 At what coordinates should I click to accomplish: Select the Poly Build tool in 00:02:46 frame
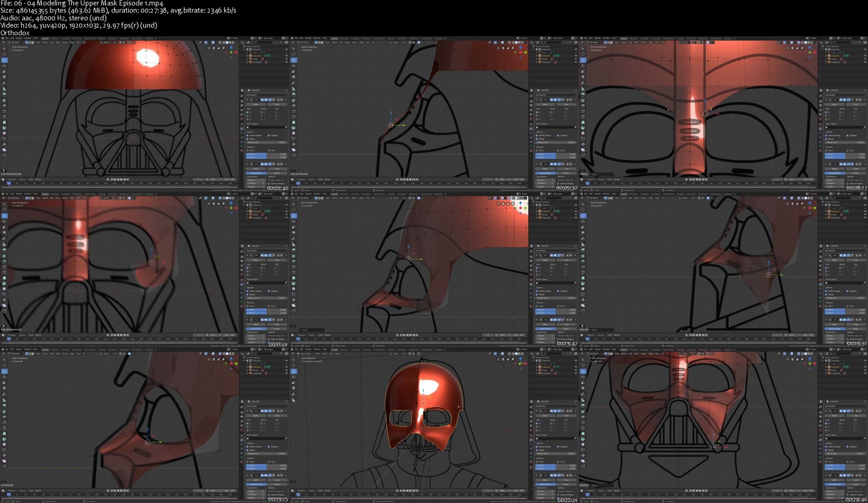click(5, 122)
